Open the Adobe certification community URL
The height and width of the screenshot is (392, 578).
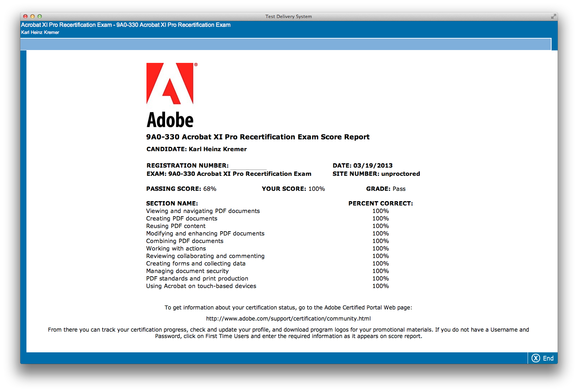click(x=288, y=318)
